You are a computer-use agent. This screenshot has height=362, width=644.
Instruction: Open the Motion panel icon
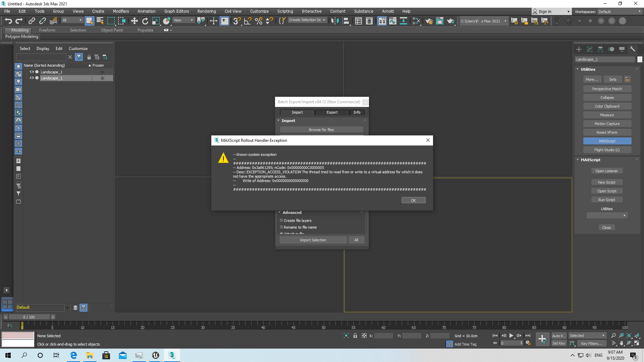(x=611, y=49)
